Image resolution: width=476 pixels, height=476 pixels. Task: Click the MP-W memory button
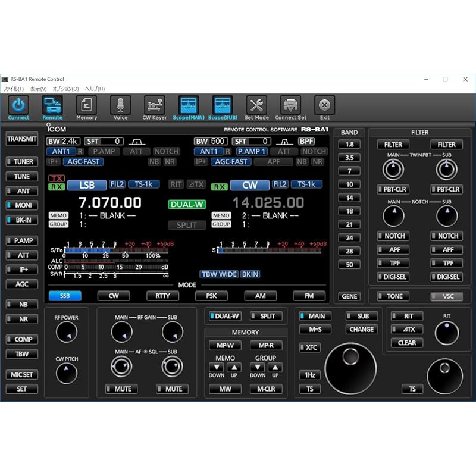[x=226, y=345]
